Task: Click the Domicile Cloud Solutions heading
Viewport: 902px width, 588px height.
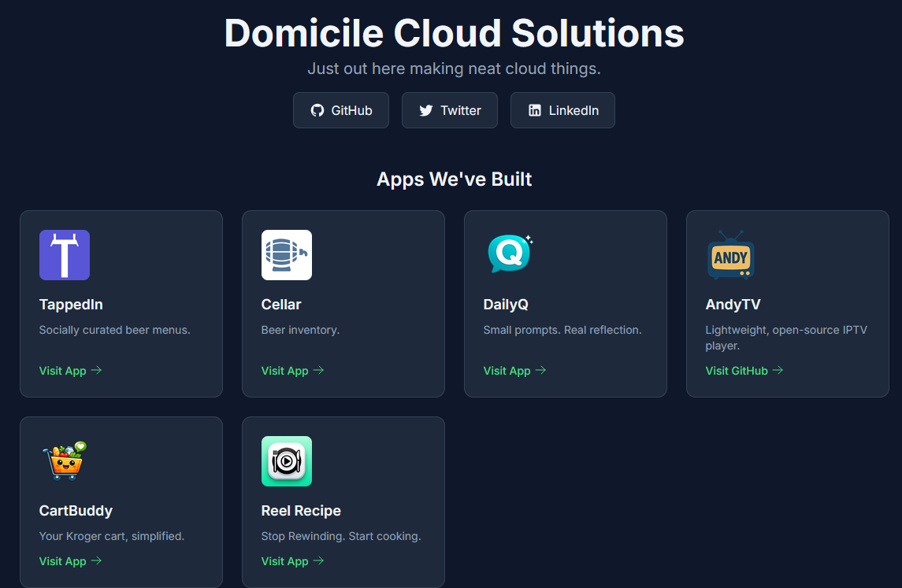Action: (454, 34)
